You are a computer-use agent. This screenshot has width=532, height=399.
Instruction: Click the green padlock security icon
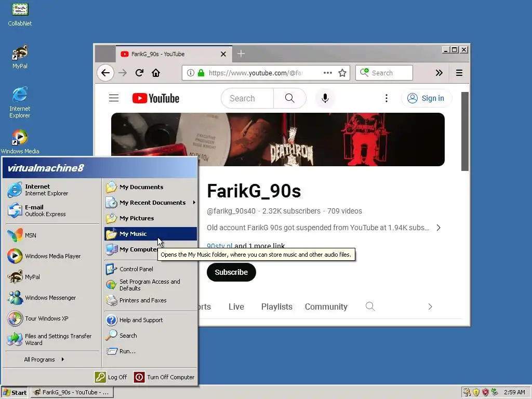(x=201, y=73)
